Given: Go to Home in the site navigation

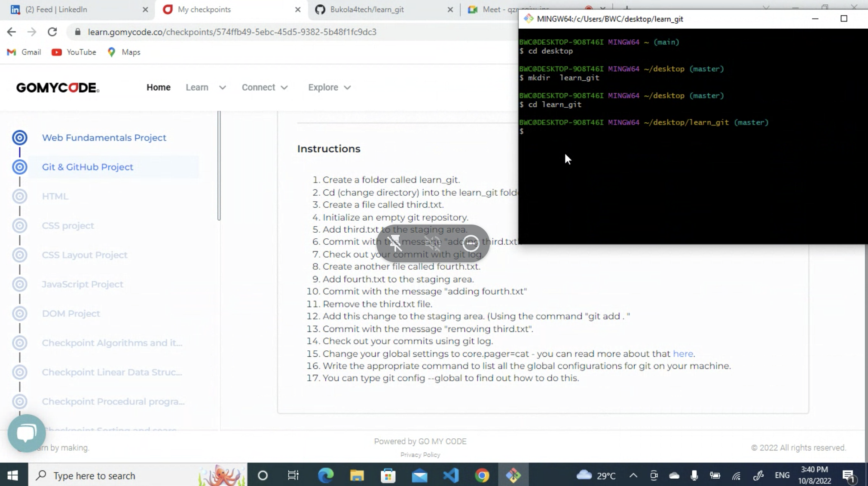Looking at the screenshot, I should click(159, 87).
